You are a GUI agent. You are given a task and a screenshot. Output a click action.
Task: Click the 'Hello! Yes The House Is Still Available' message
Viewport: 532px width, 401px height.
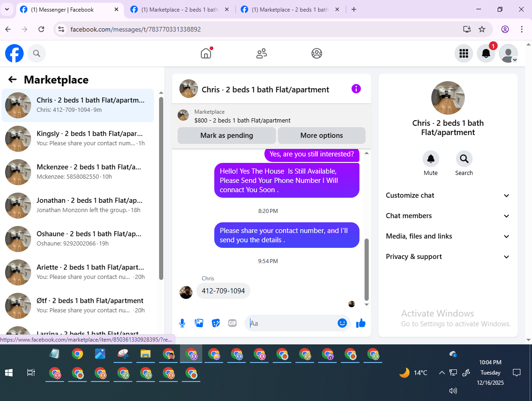pos(287,180)
